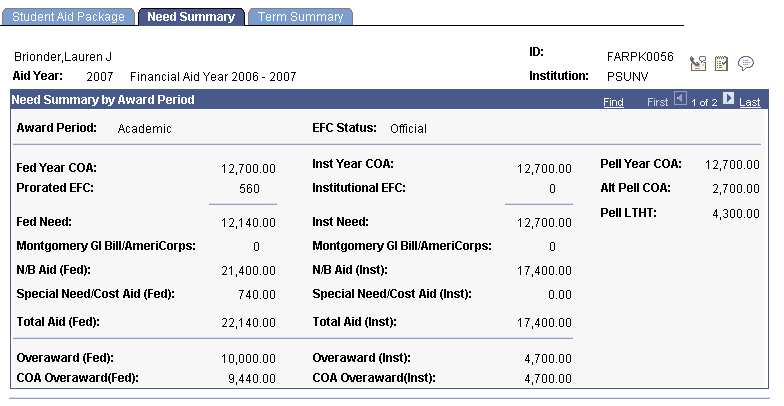
Task: Switch to the Student Aid Package tab
Action: coord(68,16)
